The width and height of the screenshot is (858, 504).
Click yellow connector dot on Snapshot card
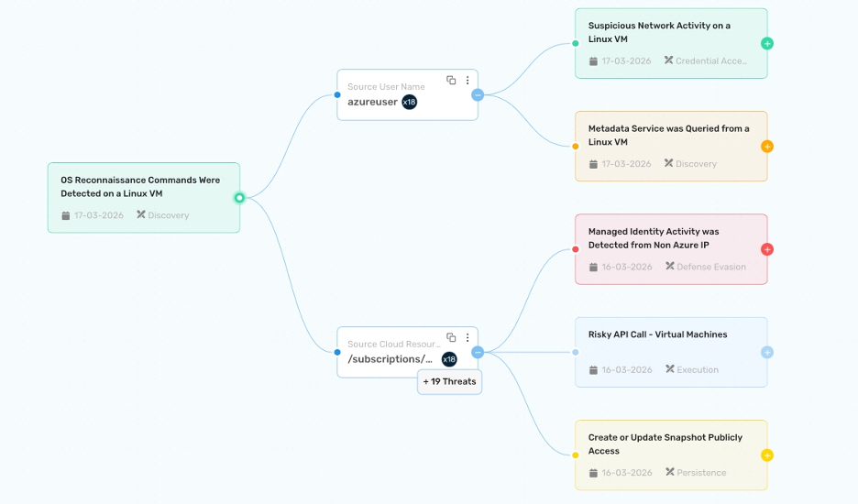coord(575,455)
